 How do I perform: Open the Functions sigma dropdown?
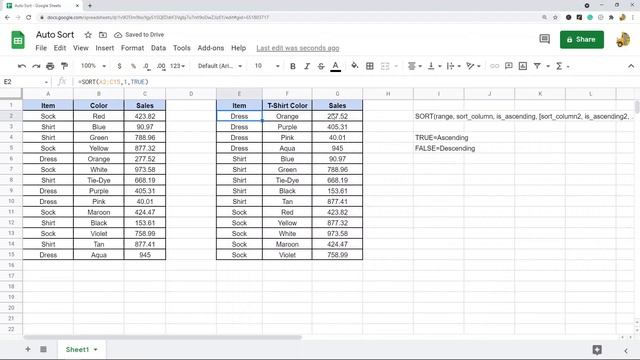click(x=562, y=66)
